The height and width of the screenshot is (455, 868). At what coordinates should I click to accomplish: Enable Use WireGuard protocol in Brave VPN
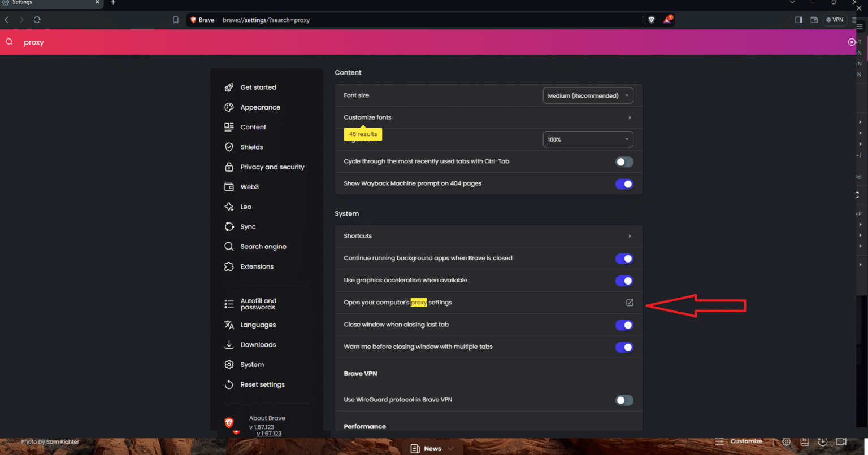pyautogui.click(x=624, y=400)
